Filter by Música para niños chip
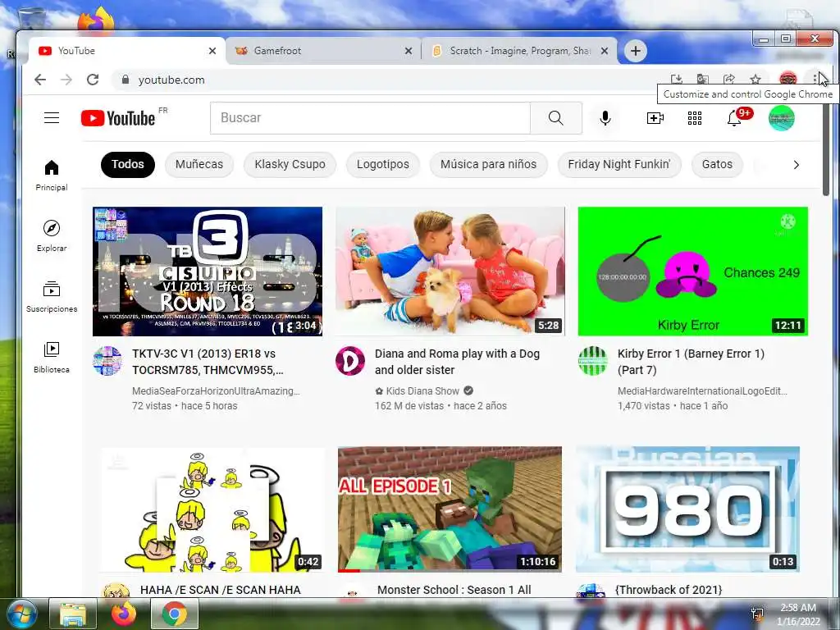The width and height of the screenshot is (840, 630). tap(489, 164)
